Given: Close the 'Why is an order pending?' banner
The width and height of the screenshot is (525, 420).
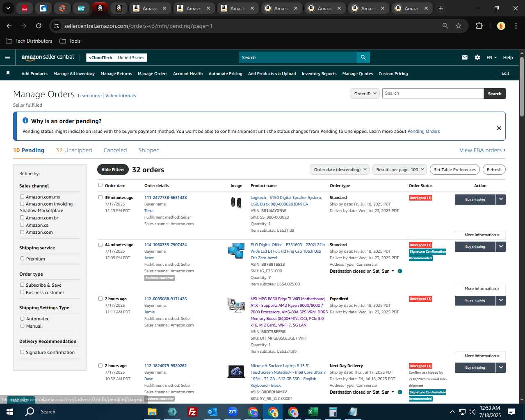Looking at the screenshot, I should coord(499,128).
